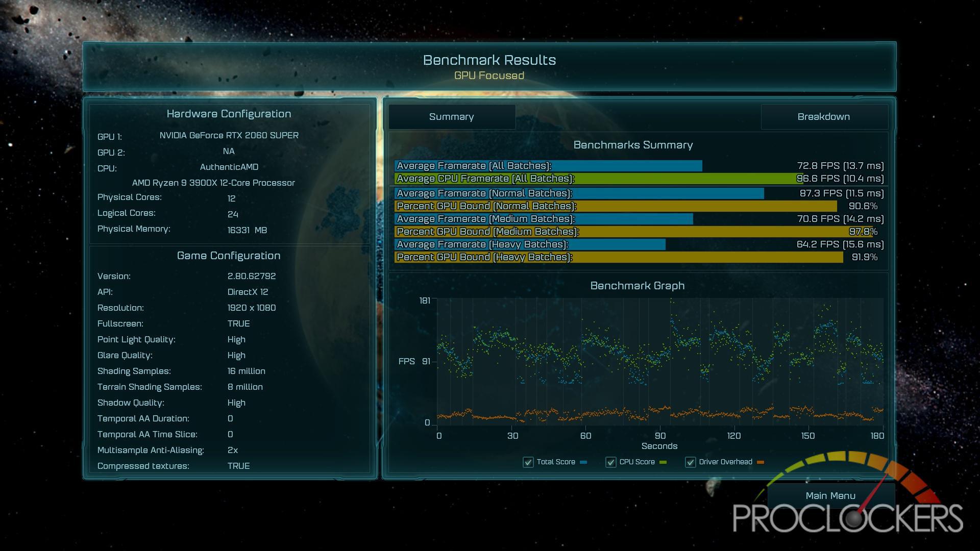Switch to the Summary tab
Viewport: 980px width, 551px height.
pyautogui.click(x=452, y=117)
